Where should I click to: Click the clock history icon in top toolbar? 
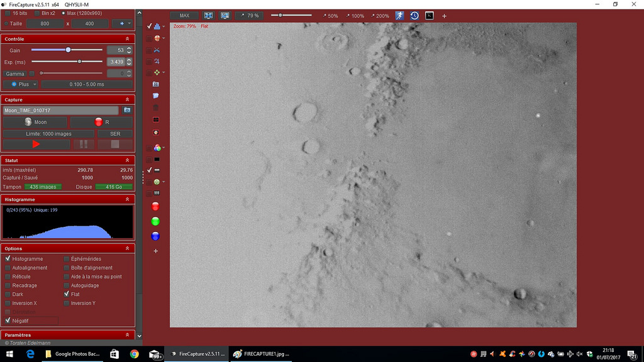point(414,16)
